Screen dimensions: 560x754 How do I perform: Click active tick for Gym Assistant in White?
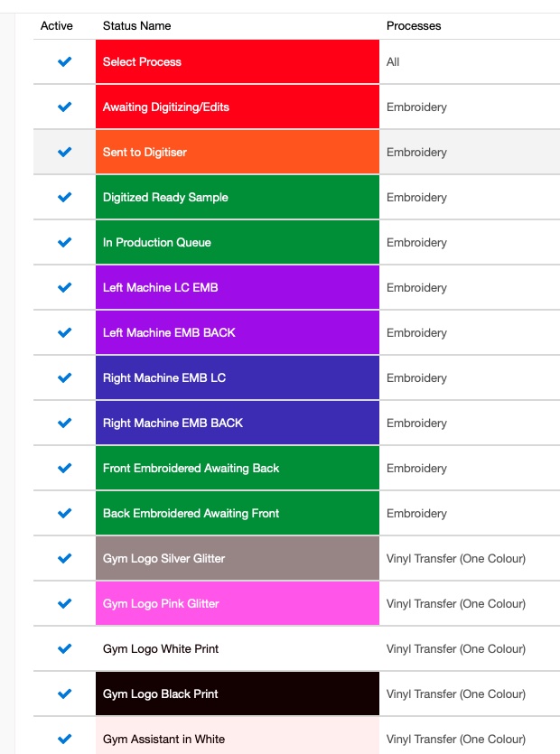click(64, 739)
